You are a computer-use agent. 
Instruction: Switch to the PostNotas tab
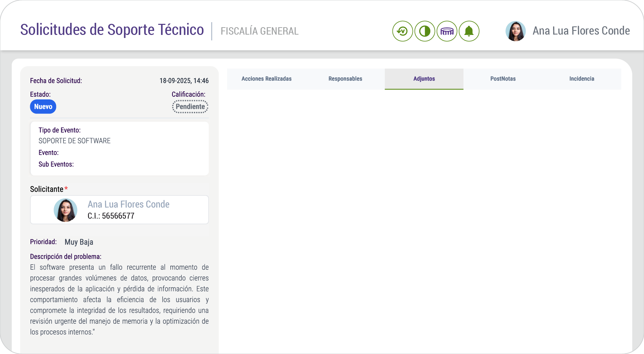503,79
